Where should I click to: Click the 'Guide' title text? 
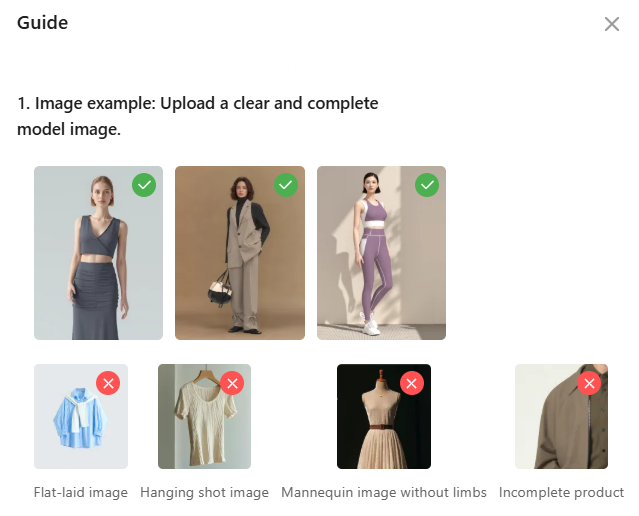pyautogui.click(x=42, y=23)
